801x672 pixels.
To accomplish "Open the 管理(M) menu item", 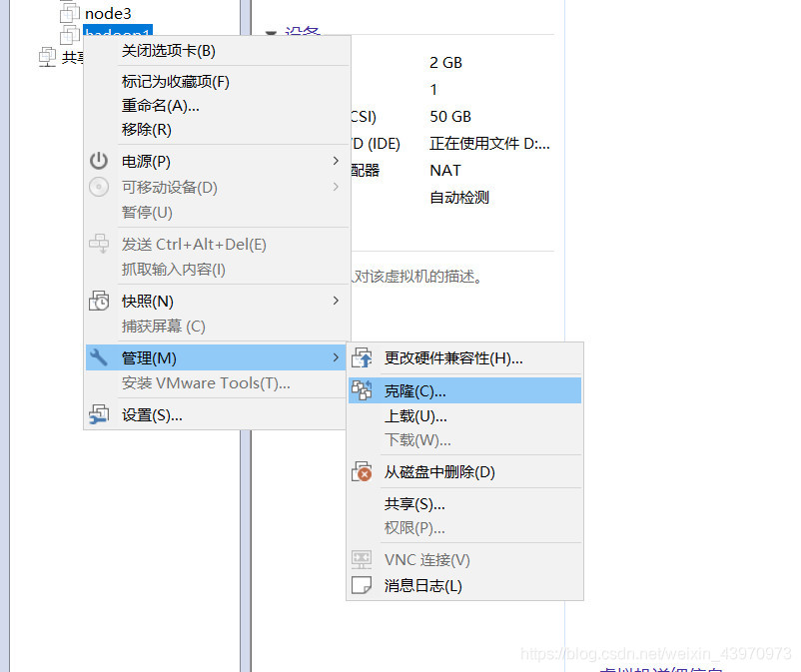I will [x=218, y=357].
